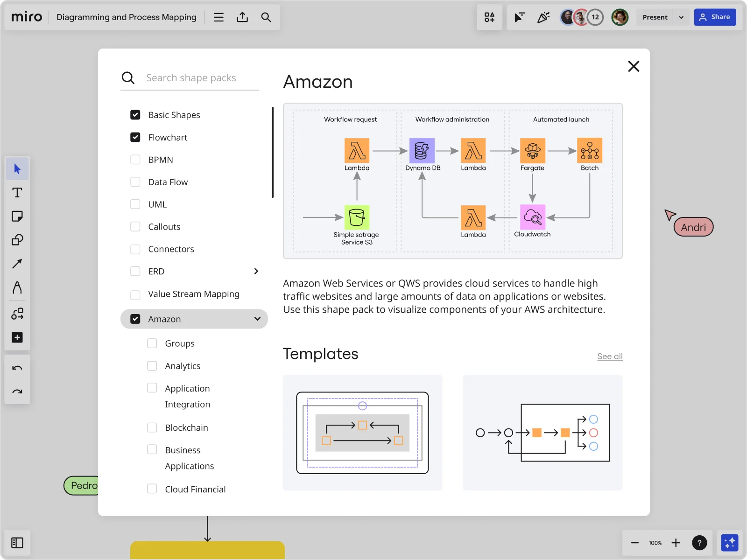Screen dimensions: 747x560
Task: Open See all templates link
Action: [x=610, y=356]
